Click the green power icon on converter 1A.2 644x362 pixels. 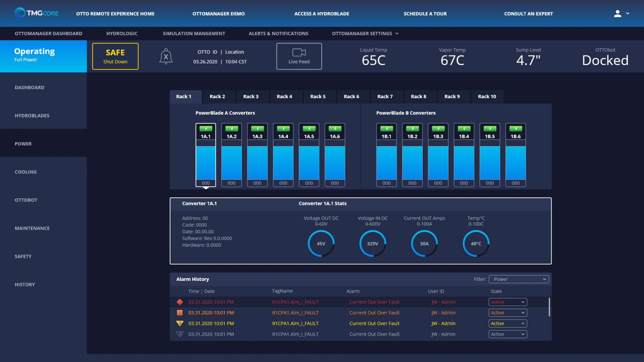(x=232, y=129)
